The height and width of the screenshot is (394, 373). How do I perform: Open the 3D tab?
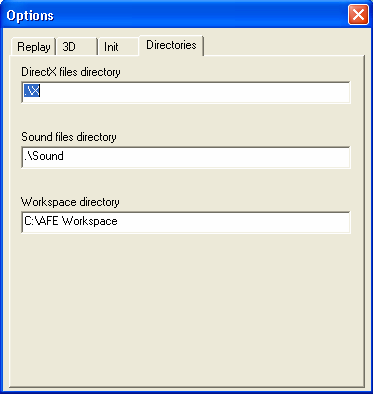coord(77,47)
